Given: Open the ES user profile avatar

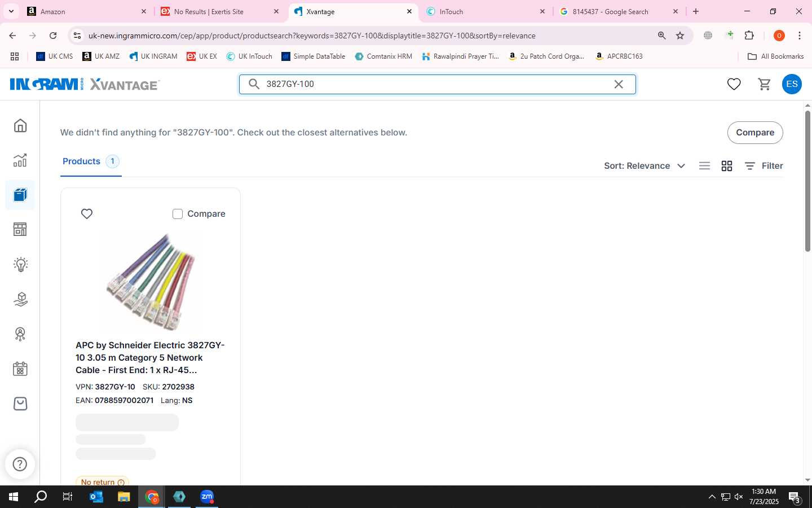Looking at the screenshot, I should point(792,84).
